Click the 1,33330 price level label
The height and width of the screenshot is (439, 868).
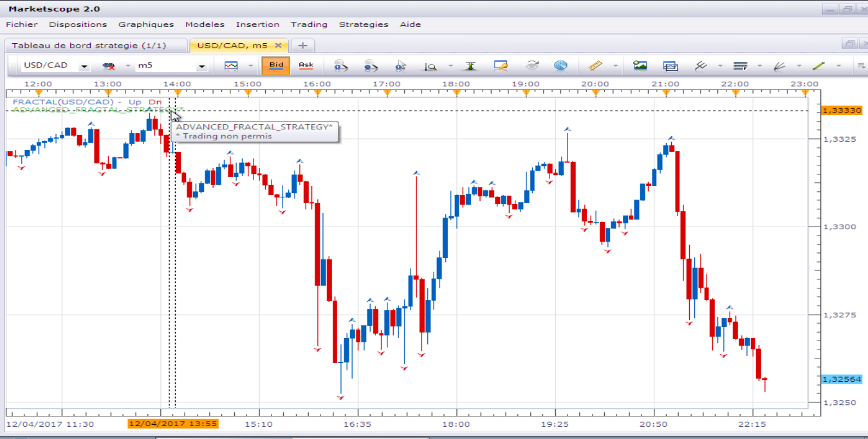click(x=842, y=111)
